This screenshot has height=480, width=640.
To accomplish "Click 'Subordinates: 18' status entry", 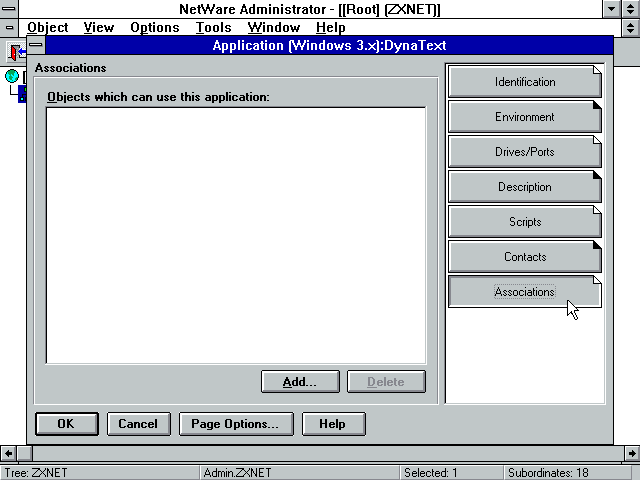I will [548, 473].
